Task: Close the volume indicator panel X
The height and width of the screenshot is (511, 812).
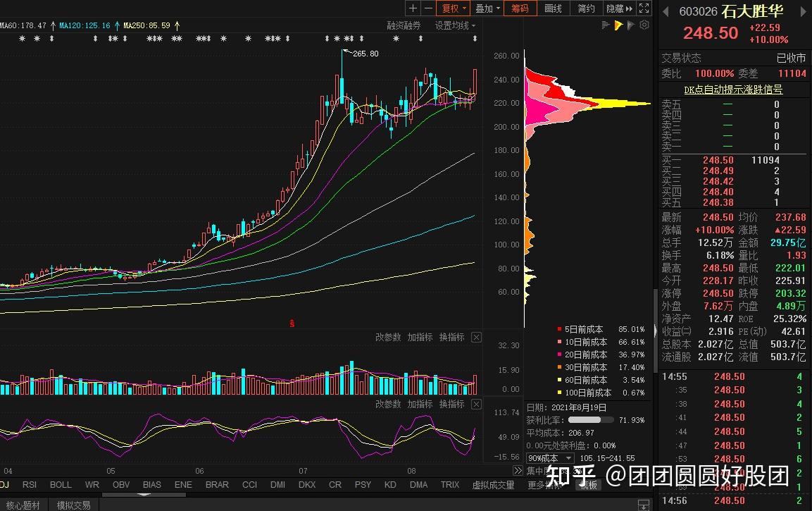Action: pos(477,338)
